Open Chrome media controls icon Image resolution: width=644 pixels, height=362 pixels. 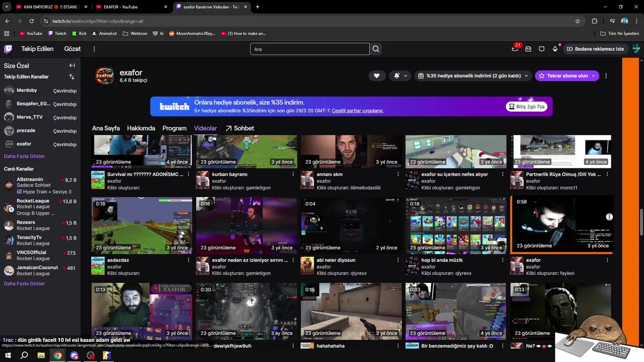tap(612, 21)
